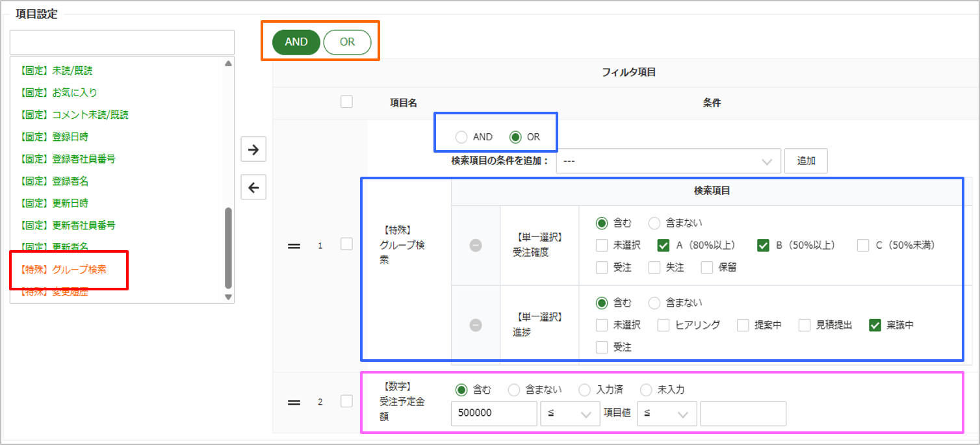Screen dimensions: 980x445
Task: Open 検索項目の条件を追加 dropdown
Action: (668, 160)
